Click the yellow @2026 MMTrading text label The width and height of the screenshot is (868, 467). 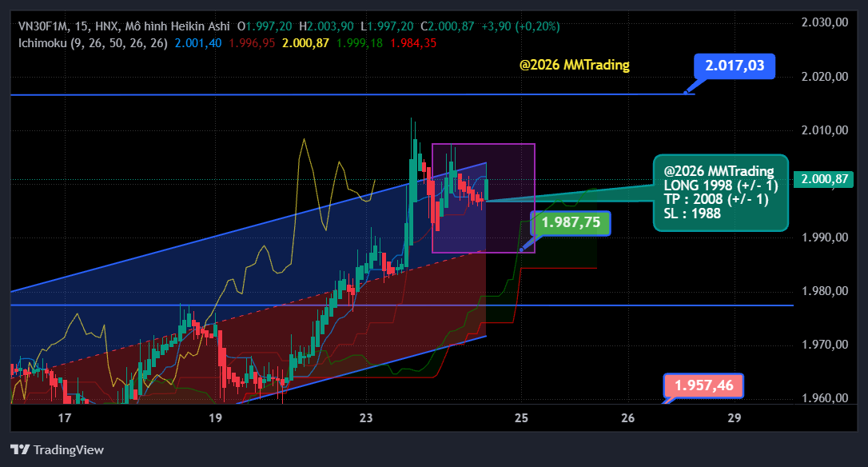[x=575, y=65]
